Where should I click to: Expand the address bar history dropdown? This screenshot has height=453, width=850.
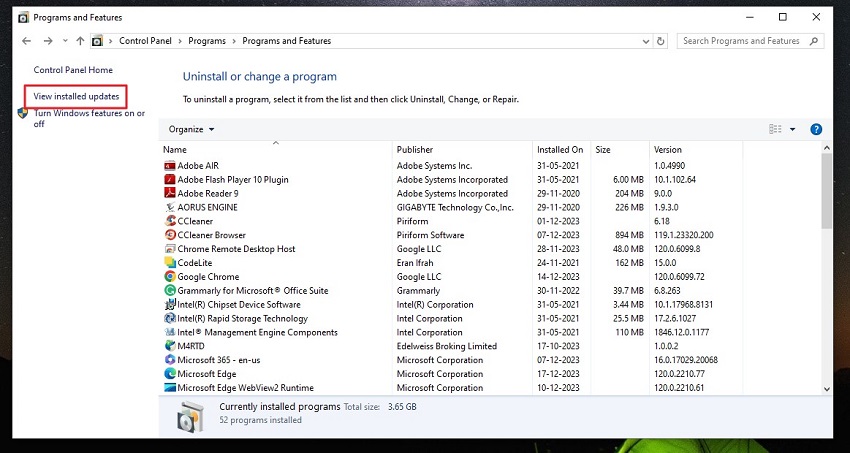click(646, 41)
